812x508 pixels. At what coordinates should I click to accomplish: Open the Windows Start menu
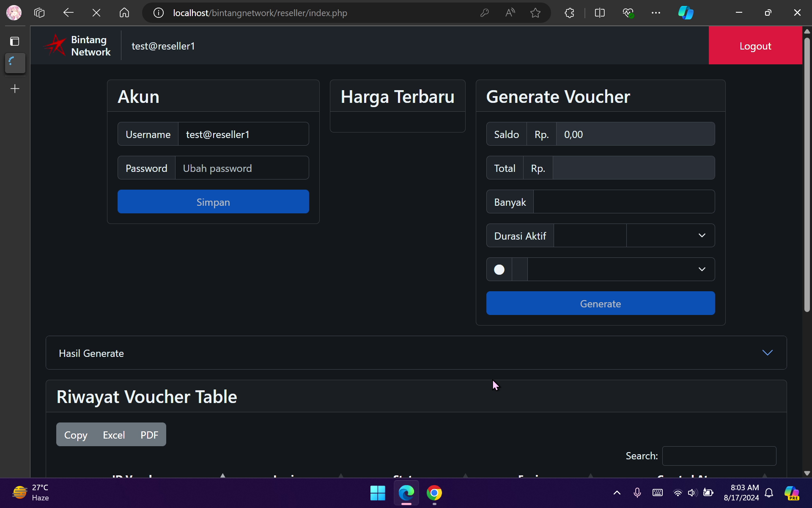coord(378,493)
